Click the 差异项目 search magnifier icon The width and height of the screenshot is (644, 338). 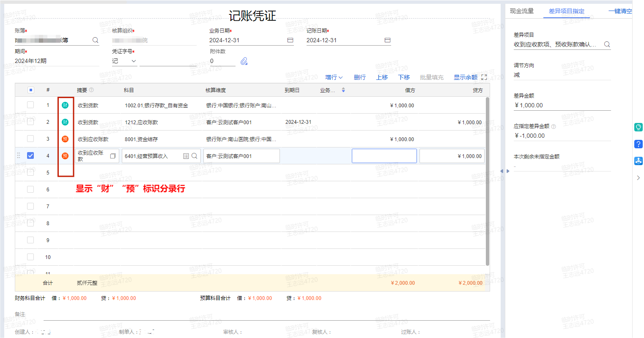[x=607, y=44]
